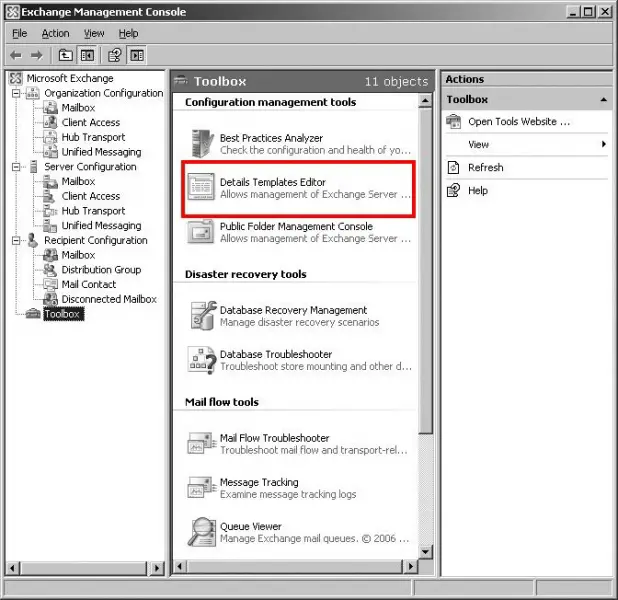This screenshot has height=600, width=618.
Task: Click the Toolbox pane left scroll arrow
Action: coord(180,567)
